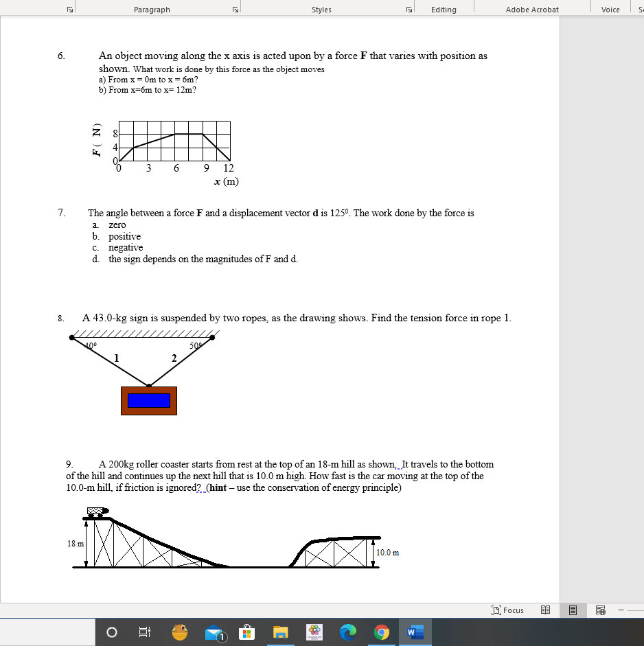Expand the Voice ribbon group
The image size is (644, 646).
click(x=610, y=9)
